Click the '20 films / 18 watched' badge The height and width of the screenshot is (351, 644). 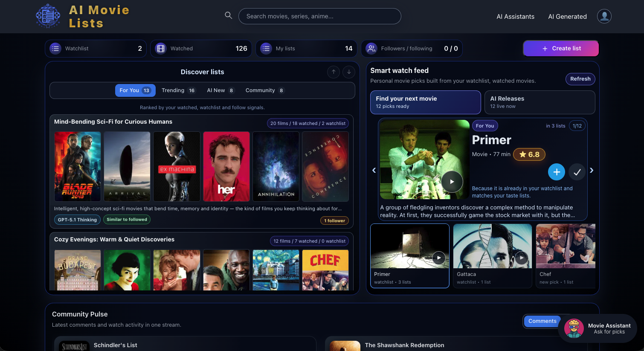click(308, 123)
